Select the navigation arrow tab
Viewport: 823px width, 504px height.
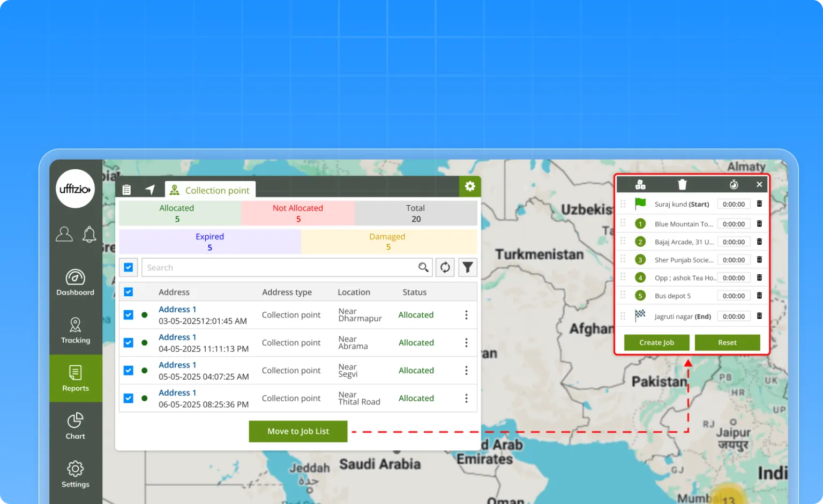[150, 190]
